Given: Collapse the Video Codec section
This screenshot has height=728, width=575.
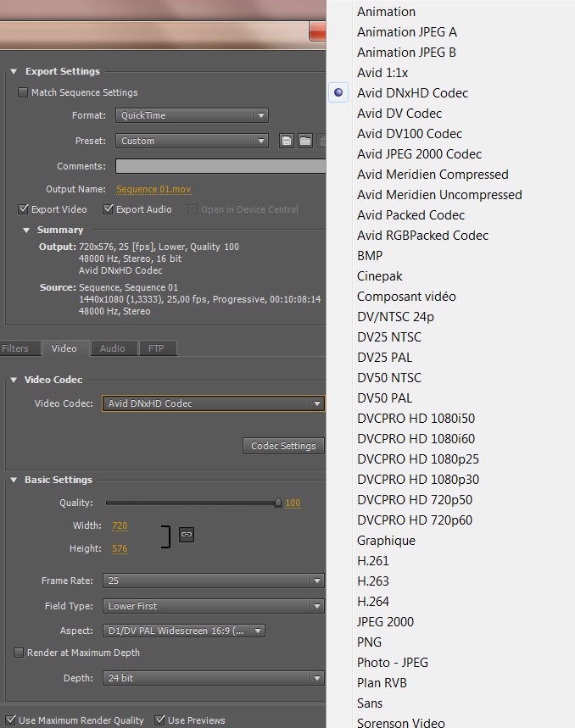Looking at the screenshot, I should [14, 380].
